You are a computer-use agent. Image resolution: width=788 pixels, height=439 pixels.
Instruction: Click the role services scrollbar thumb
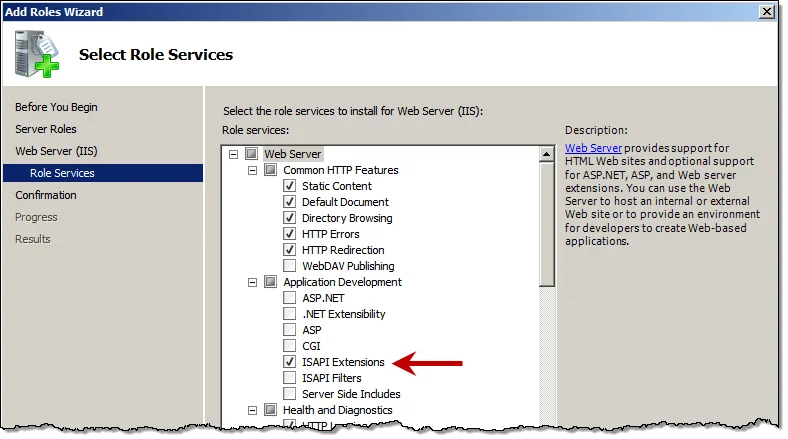coord(546,224)
